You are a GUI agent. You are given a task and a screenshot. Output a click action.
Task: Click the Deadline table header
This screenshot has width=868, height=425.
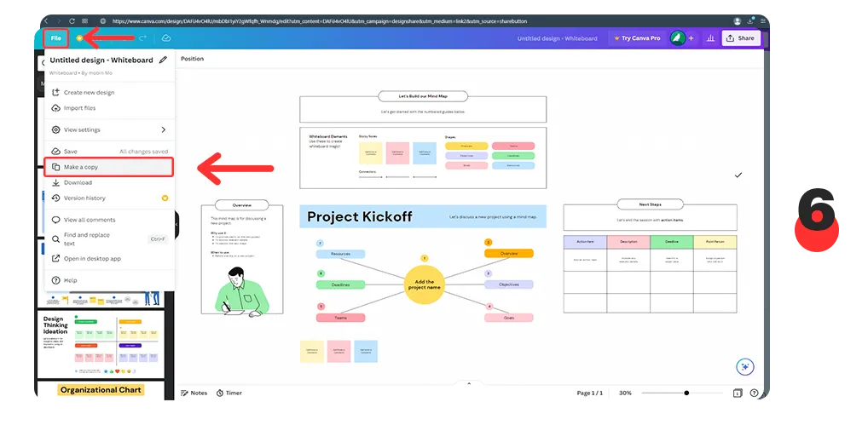(x=672, y=242)
